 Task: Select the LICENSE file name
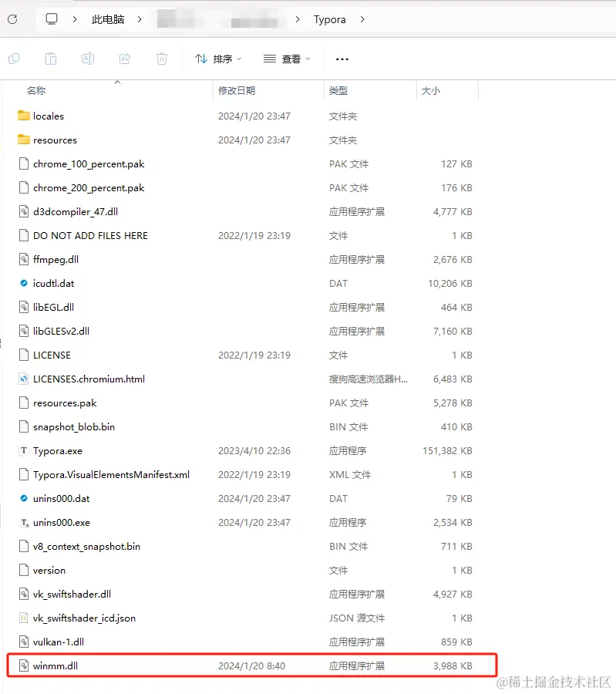[52, 355]
